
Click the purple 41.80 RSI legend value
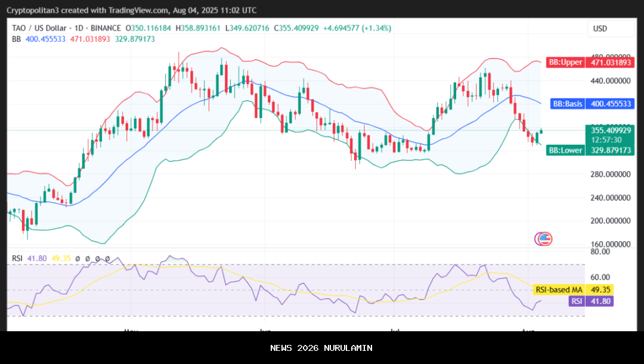[x=39, y=259]
